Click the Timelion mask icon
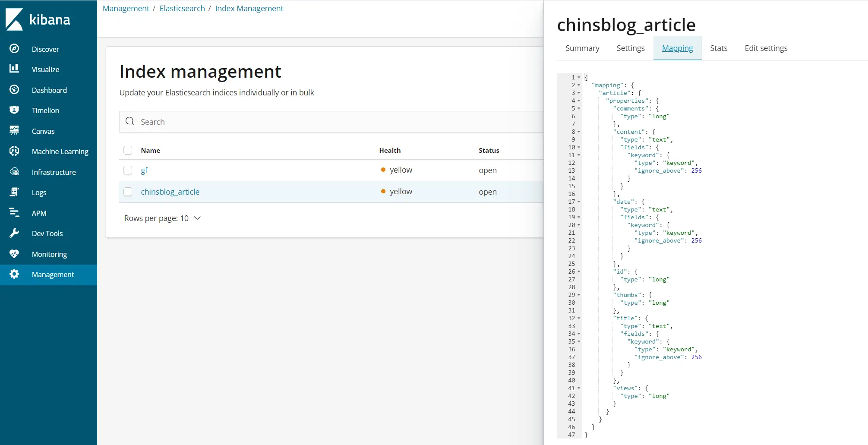868x445 pixels. coord(14,110)
